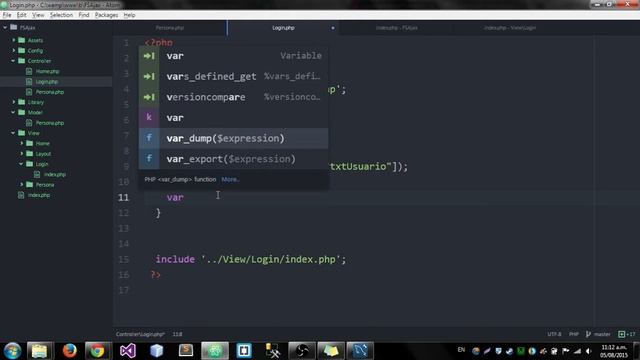Open MySQL Workbench from taskbar
This screenshot has height=360, width=640.
(360, 351)
